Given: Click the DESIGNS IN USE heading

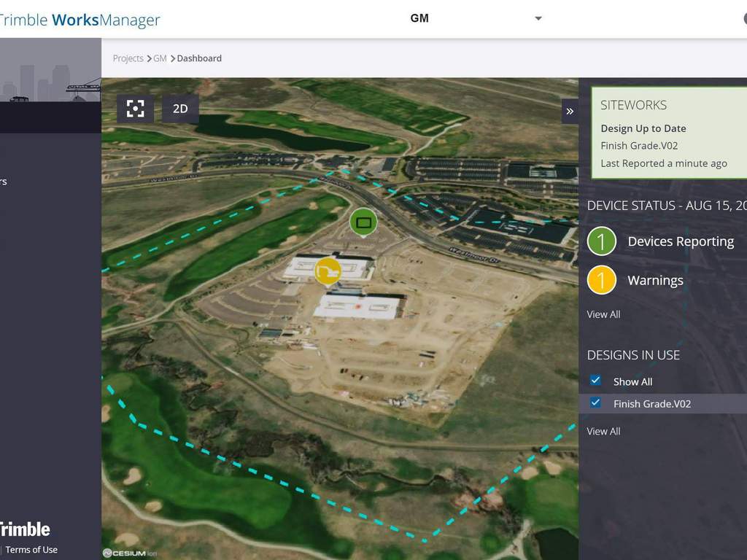Looking at the screenshot, I should [634, 355].
